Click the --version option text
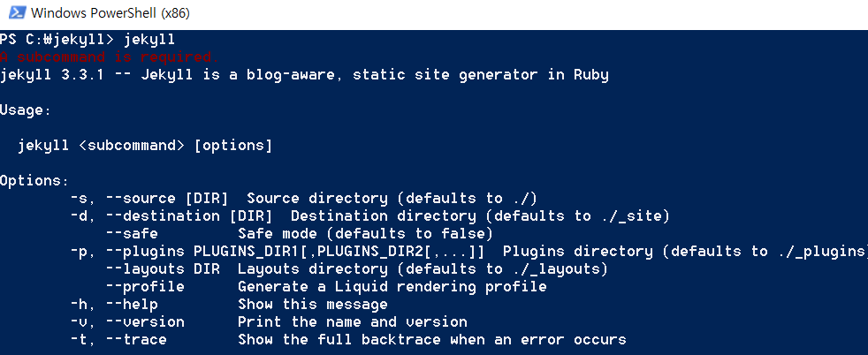Image resolution: width=868 pixels, height=355 pixels. click(145, 321)
